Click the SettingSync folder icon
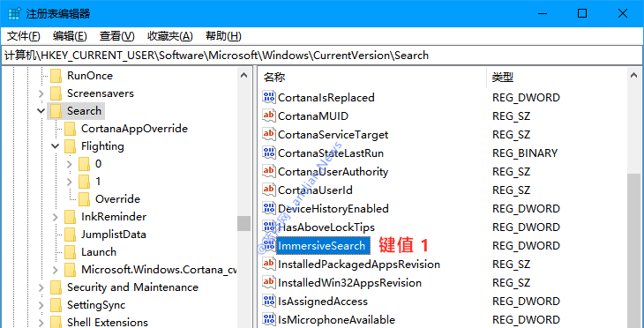 click(56, 305)
